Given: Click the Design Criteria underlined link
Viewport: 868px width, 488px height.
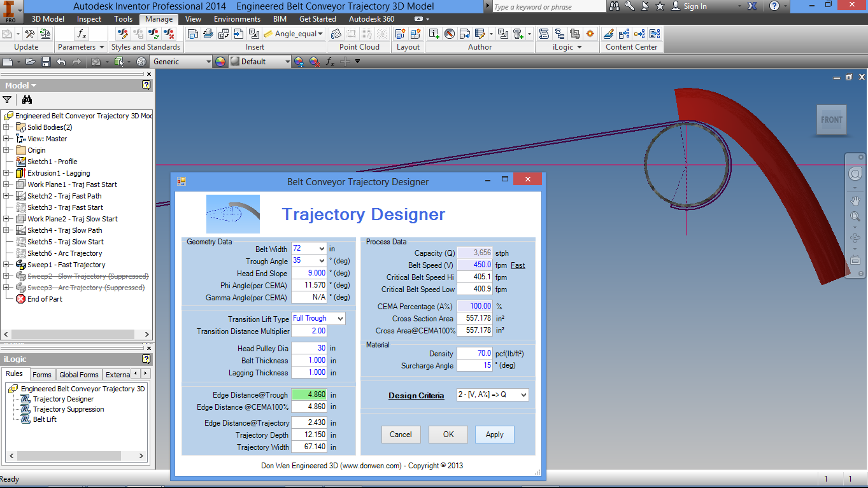Looking at the screenshot, I should point(416,396).
